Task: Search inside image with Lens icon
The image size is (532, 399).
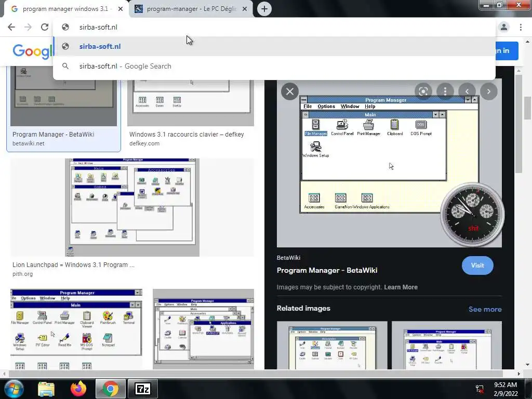Action: pos(423,91)
